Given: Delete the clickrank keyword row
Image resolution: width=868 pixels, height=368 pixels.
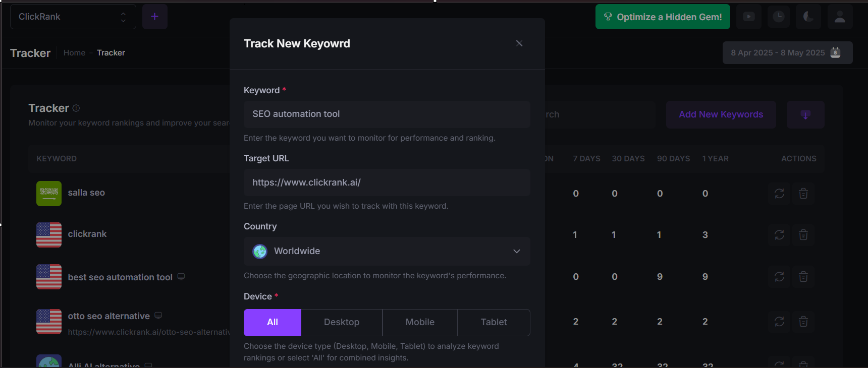Looking at the screenshot, I should (803, 235).
